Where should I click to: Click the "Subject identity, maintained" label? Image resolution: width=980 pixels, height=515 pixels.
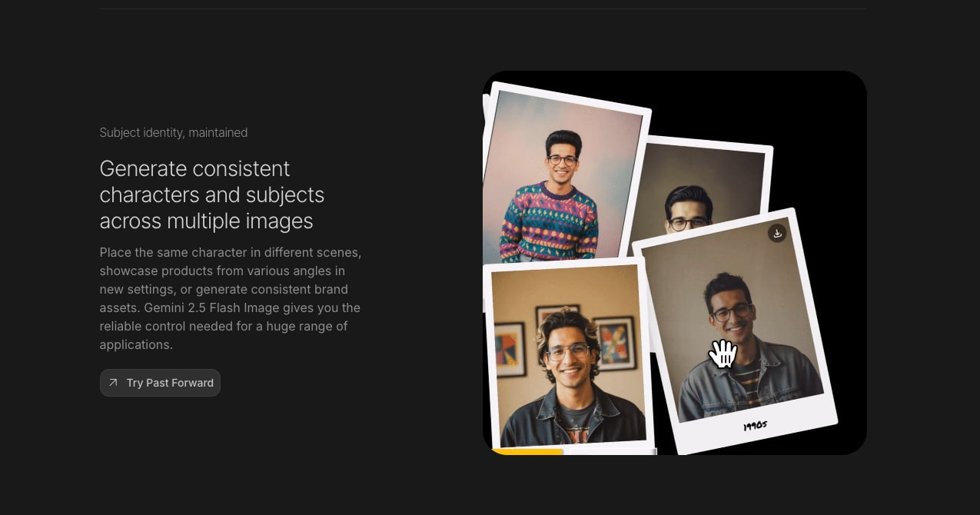click(x=174, y=132)
